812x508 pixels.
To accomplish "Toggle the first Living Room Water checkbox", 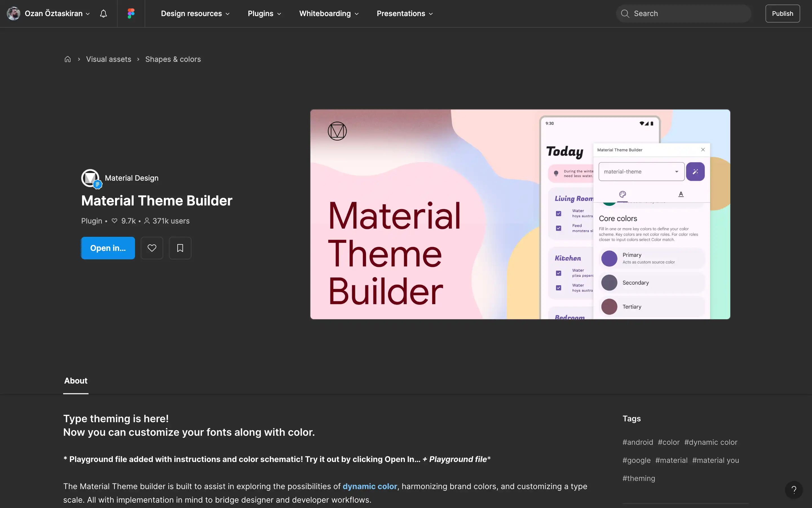I will click(x=559, y=213).
